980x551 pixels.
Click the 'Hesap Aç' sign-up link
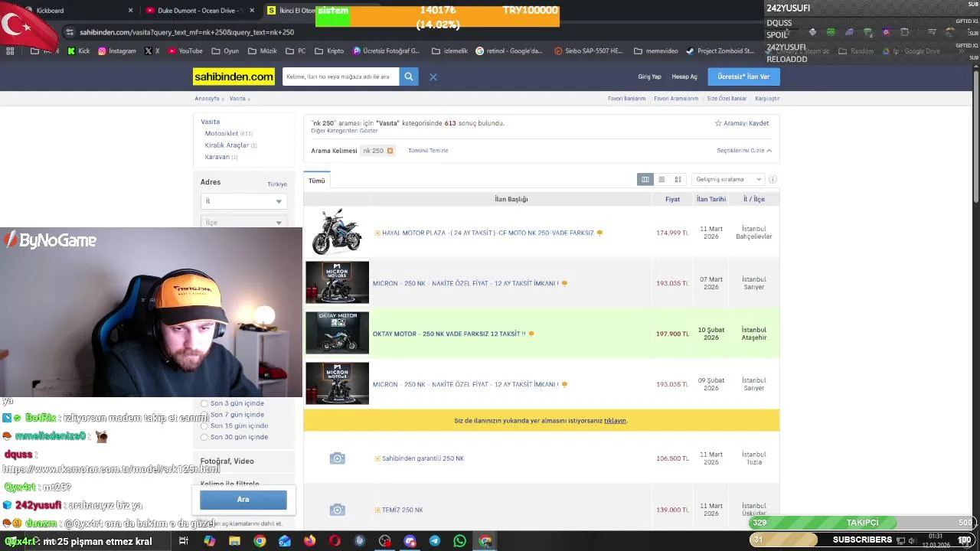coord(684,77)
